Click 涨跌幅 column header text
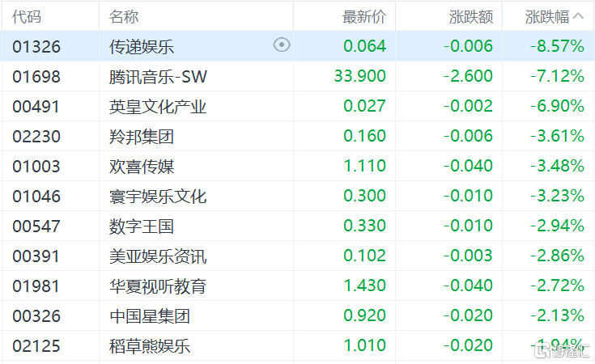 click(x=547, y=17)
